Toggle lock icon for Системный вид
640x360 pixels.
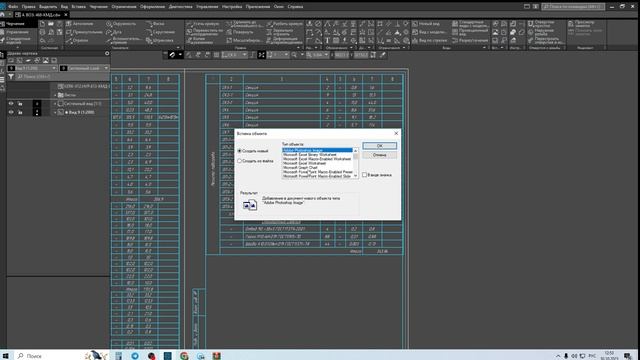click(20, 104)
